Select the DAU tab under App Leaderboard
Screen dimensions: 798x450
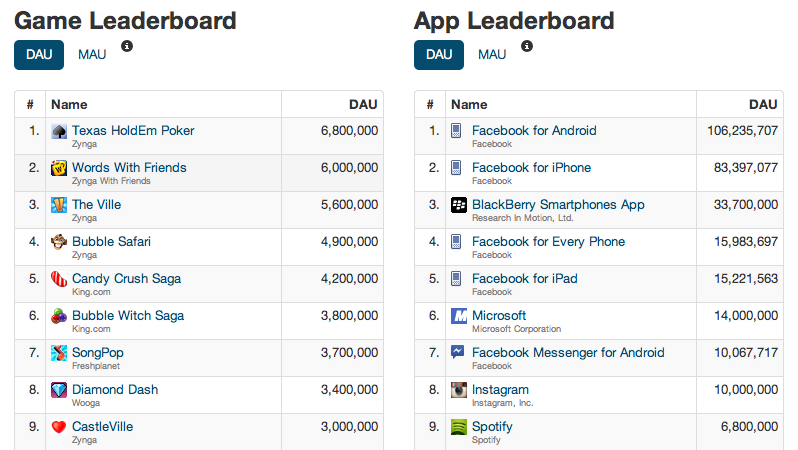pos(439,55)
